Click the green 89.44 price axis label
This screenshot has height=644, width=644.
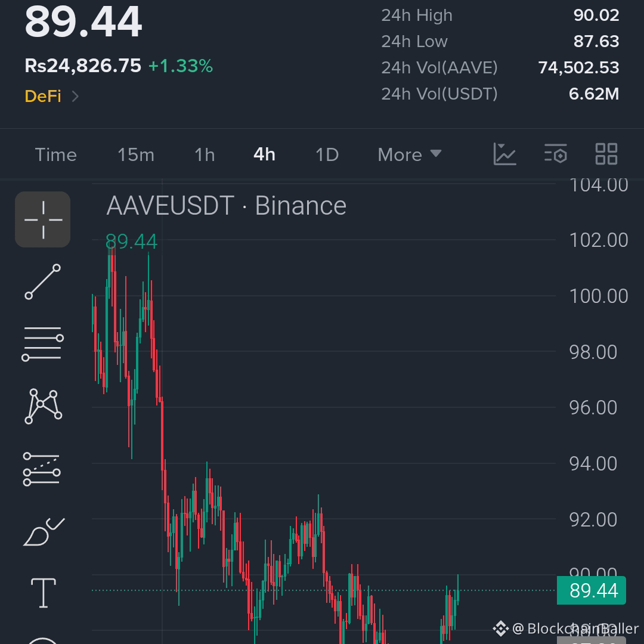[592, 590]
